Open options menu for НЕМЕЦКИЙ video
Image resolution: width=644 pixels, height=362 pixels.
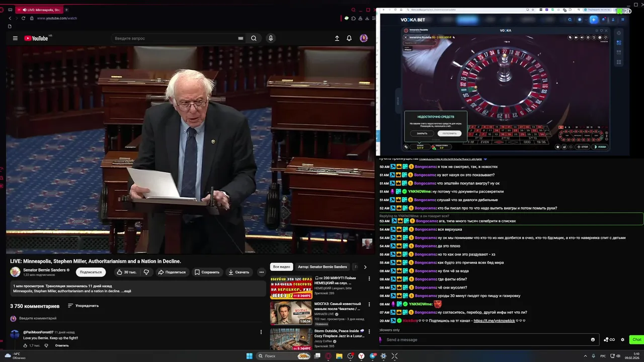[369, 278]
